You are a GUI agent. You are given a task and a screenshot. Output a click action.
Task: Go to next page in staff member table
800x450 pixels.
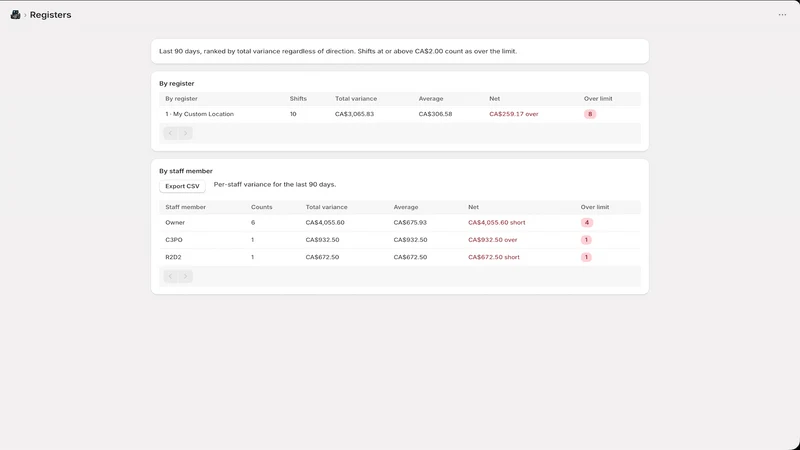(185, 277)
